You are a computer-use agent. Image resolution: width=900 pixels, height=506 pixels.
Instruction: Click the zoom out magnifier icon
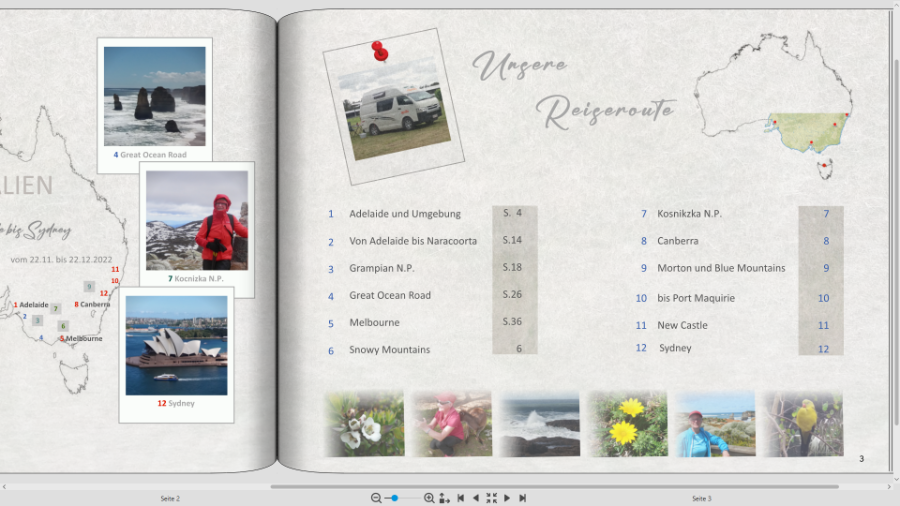[376, 498]
